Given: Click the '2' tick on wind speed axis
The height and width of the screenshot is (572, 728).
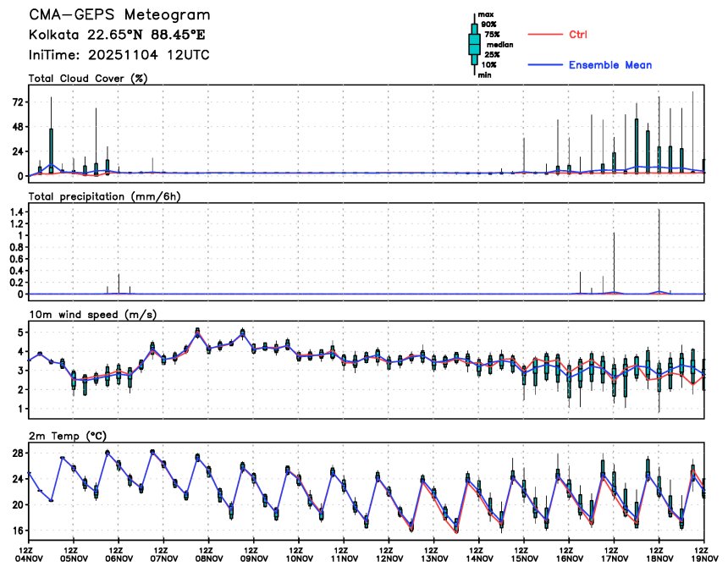Looking at the screenshot, I should click(20, 390).
